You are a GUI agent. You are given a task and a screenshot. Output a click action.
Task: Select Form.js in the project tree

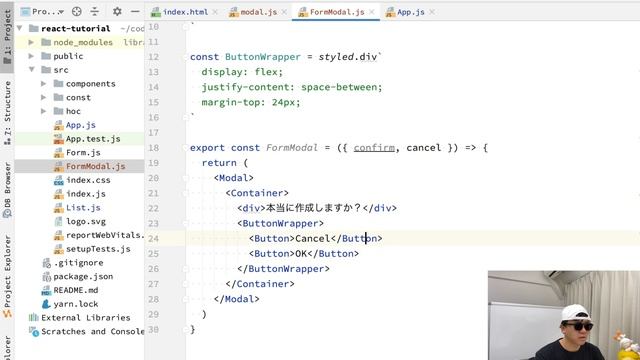click(83, 153)
